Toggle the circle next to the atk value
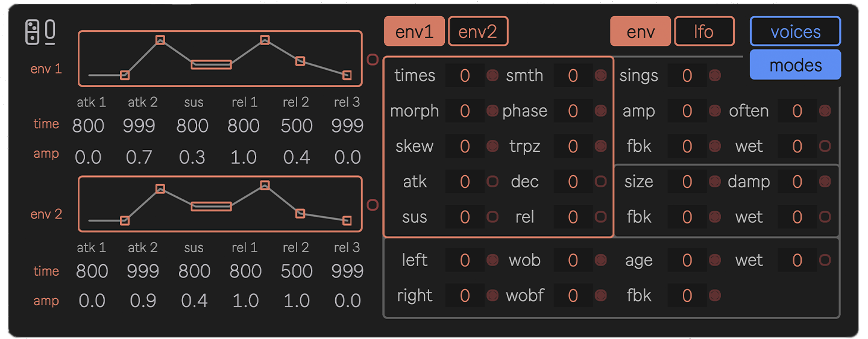Screen dimensions: 868x339 tap(492, 181)
